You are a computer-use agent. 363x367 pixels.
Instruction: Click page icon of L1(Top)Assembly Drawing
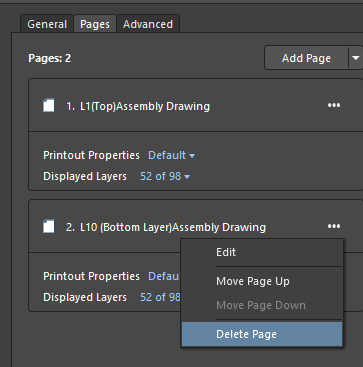[x=49, y=106]
